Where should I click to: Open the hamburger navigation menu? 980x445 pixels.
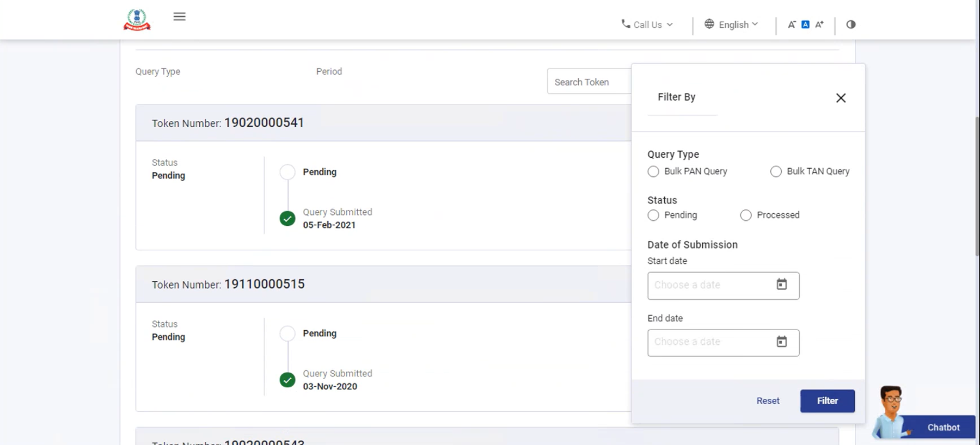pyautogui.click(x=179, y=16)
